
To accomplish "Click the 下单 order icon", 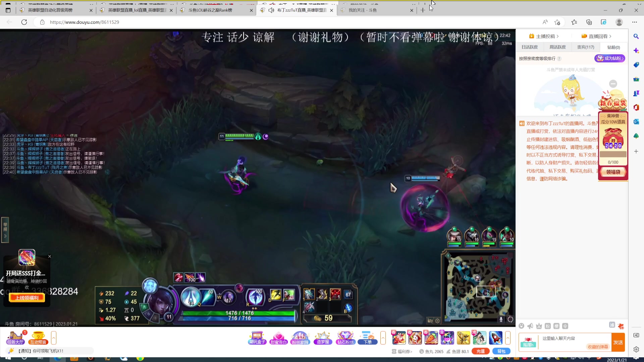I will pos(368,338).
